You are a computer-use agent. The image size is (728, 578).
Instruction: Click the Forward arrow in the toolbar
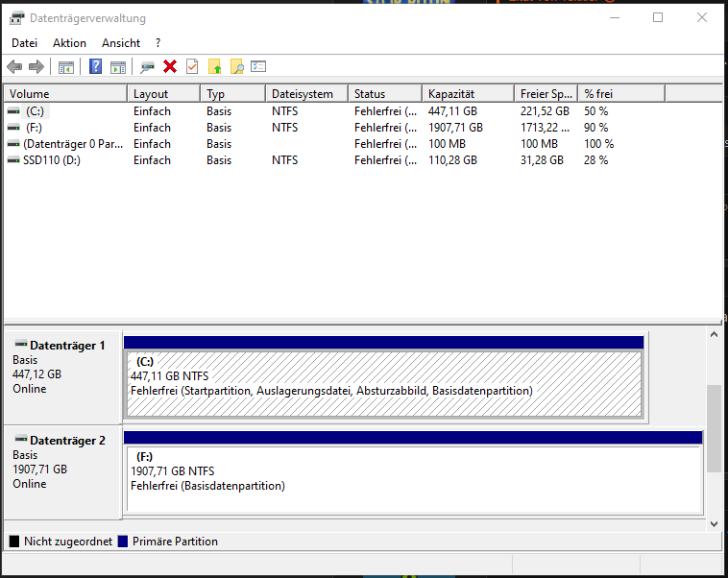click(36, 67)
